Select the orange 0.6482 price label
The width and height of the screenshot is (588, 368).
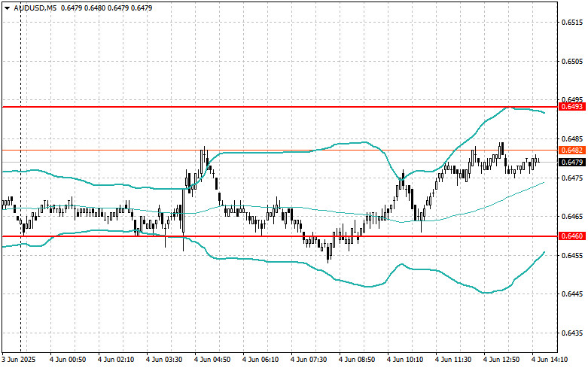coord(572,151)
